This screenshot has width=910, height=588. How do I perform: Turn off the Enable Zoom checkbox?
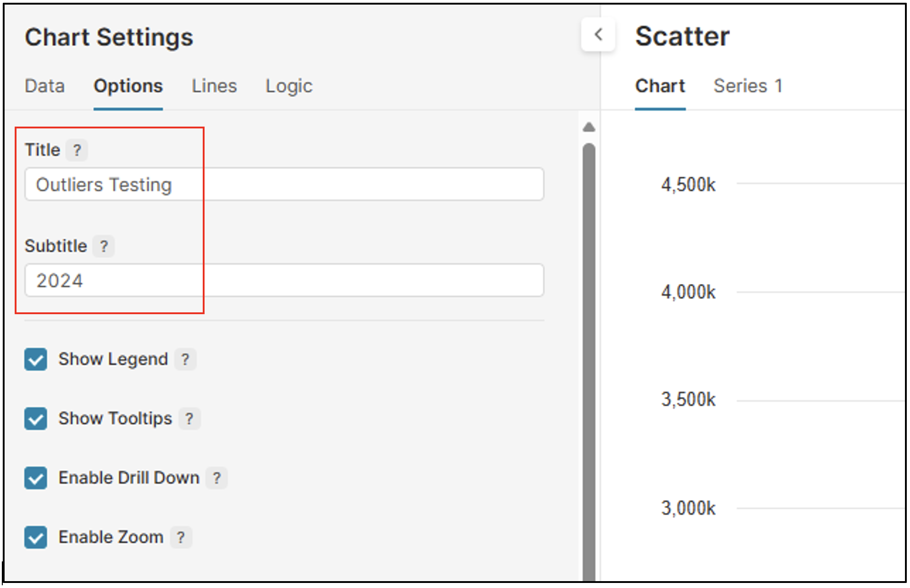pyautogui.click(x=36, y=538)
